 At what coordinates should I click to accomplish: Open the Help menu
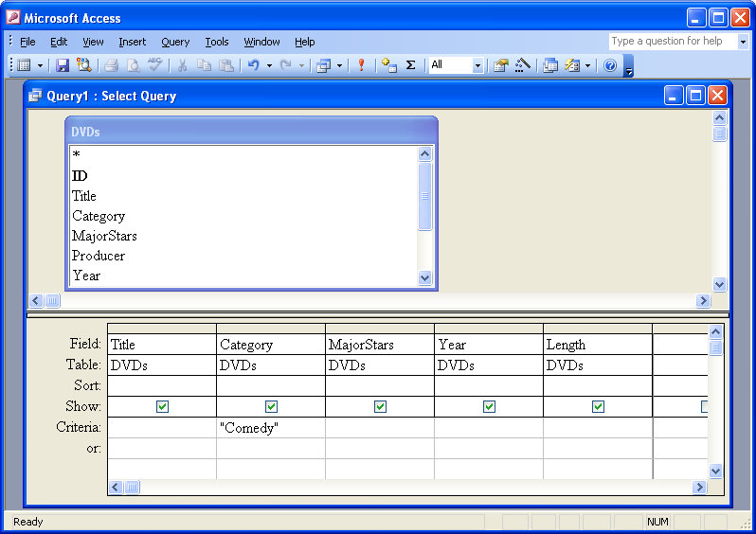(305, 42)
